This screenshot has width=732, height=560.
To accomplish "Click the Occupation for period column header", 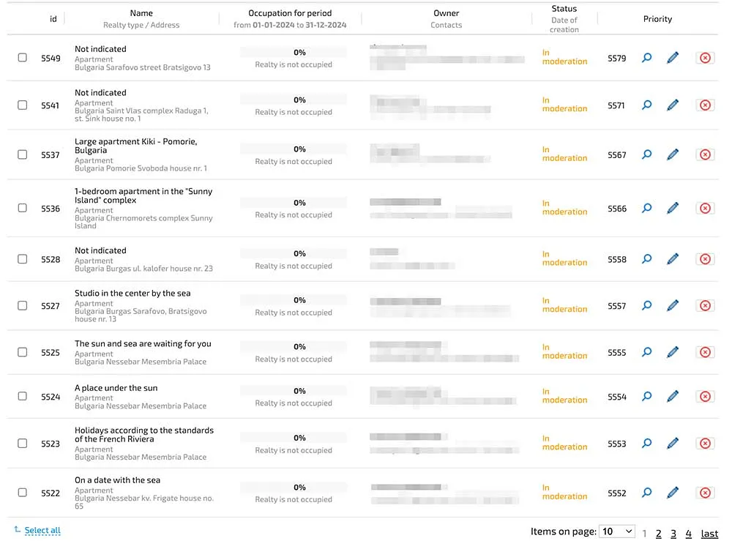I will (290, 13).
